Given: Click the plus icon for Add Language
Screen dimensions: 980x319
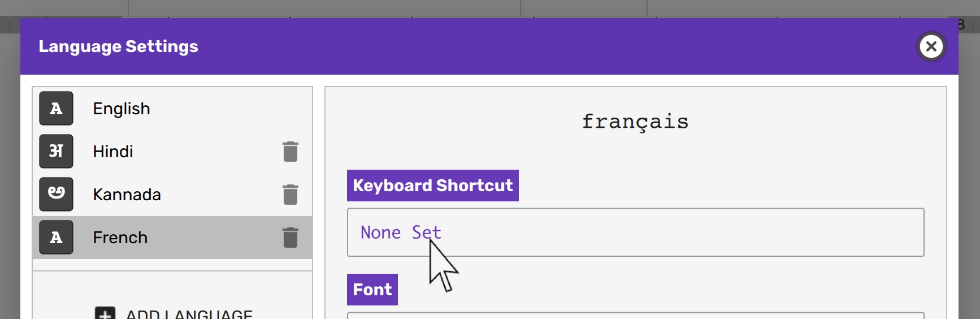Looking at the screenshot, I should click(x=105, y=313).
